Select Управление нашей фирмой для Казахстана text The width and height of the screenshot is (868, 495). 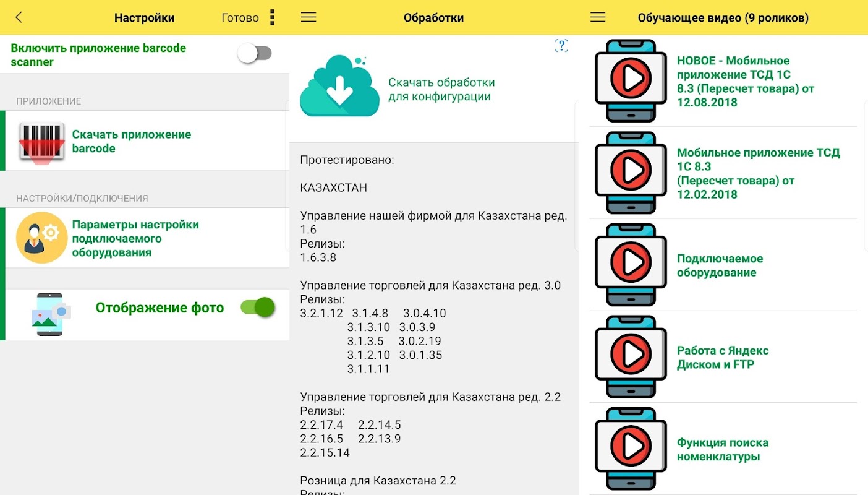pyautogui.click(x=434, y=223)
